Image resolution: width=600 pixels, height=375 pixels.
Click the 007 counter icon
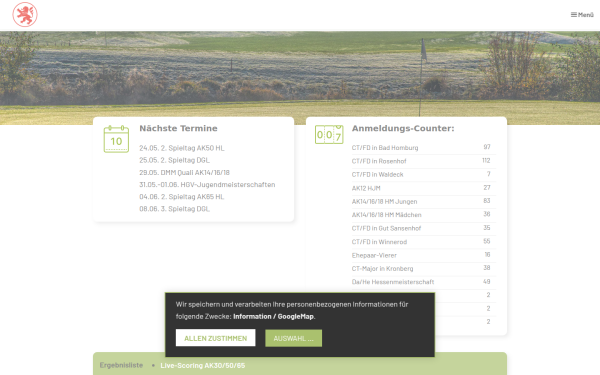pos(329,134)
